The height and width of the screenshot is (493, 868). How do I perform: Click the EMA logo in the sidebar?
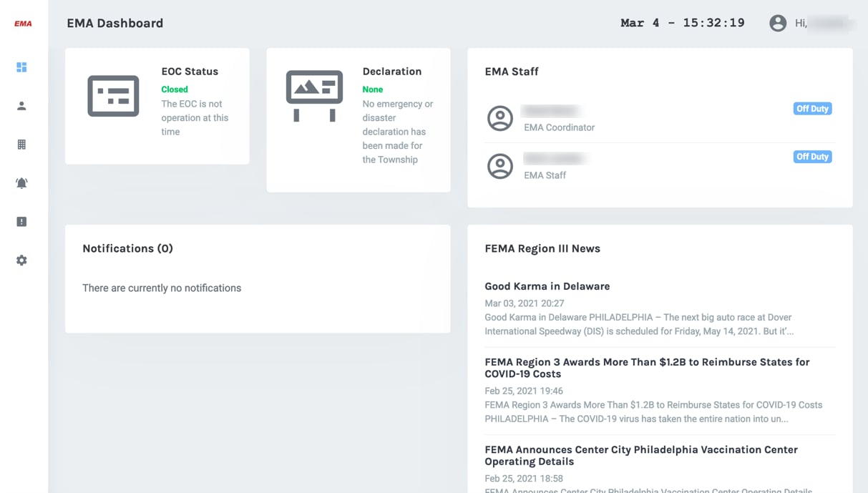coord(23,24)
